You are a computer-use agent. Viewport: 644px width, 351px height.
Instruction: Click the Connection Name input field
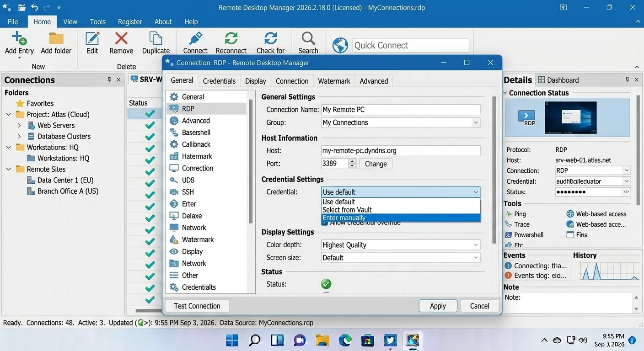tap(401, 110)
